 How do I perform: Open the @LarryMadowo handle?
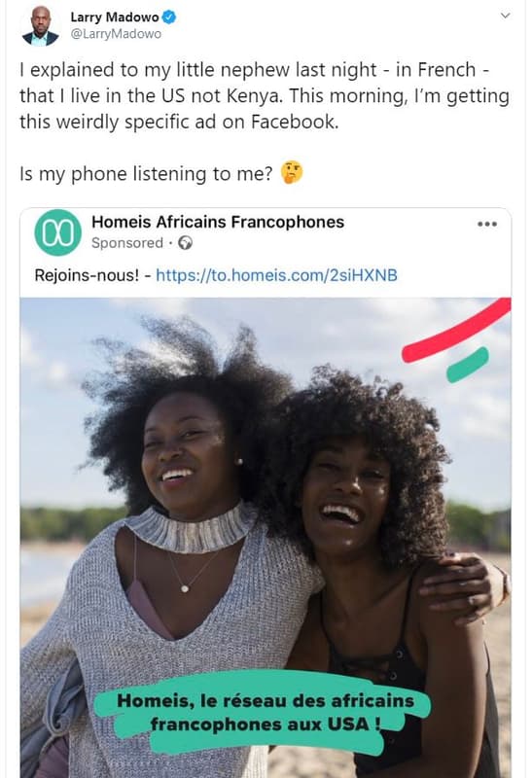(116, 34)
